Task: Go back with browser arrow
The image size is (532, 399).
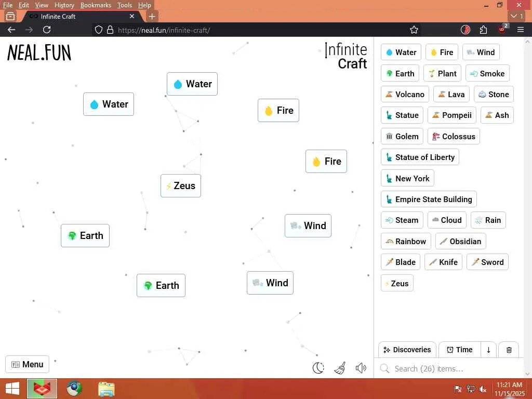Action: 11,30
